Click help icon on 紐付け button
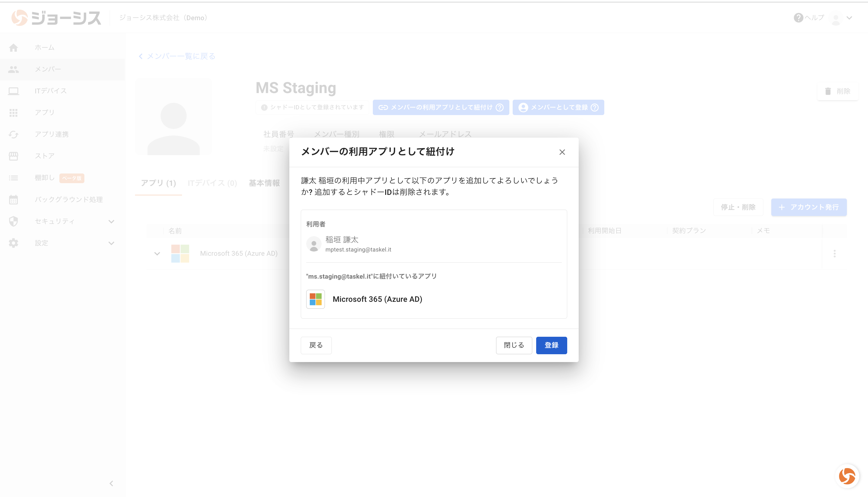Viewport: 868px width, 497px height. pos(500,108)
